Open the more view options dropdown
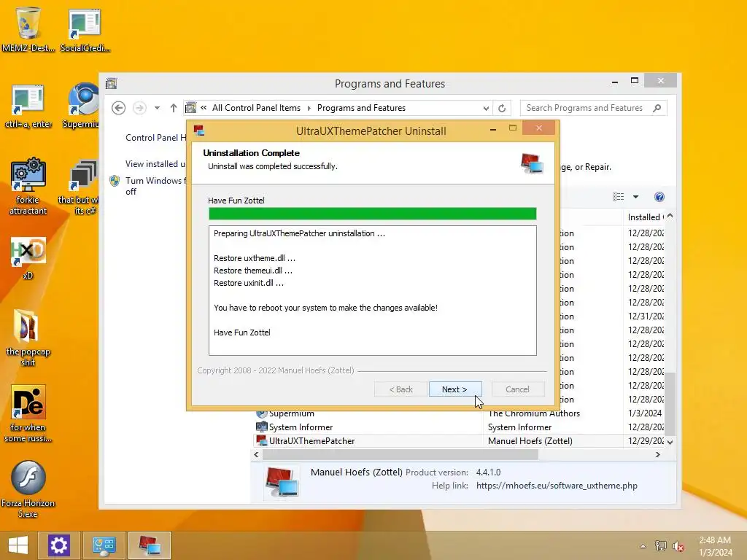Viewport: 747px width, 560px height. click(635, 197)
